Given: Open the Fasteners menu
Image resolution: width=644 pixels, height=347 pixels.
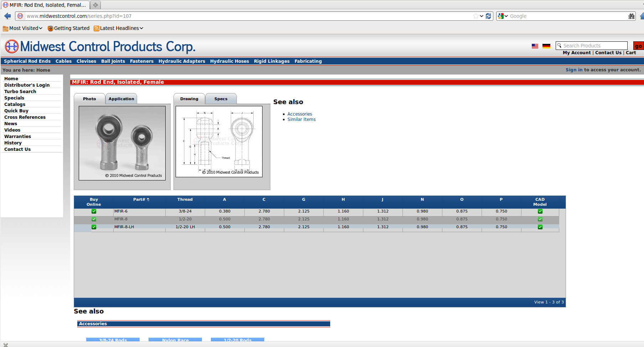Looking at the screenshot, I should (142, 61).
